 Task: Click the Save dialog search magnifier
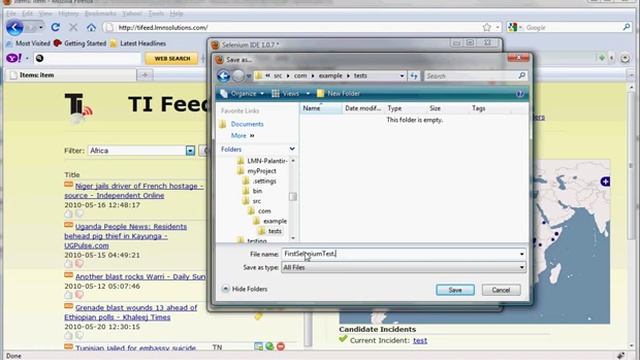522,76
